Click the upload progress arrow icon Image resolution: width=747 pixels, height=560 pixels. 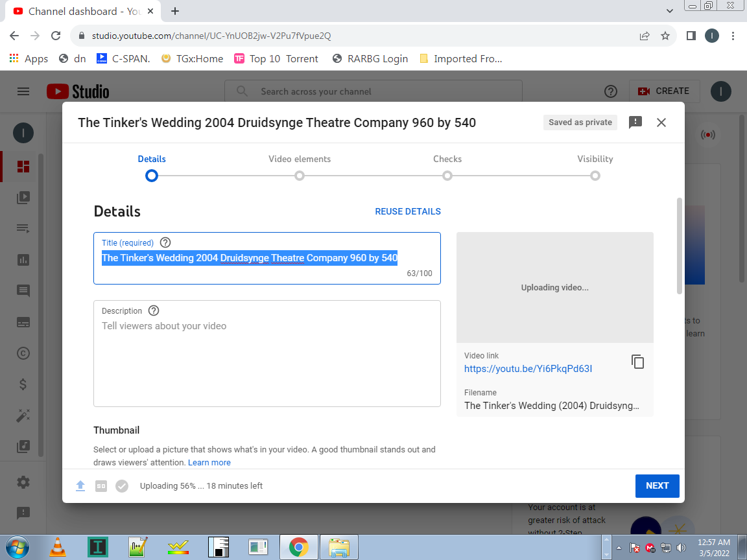tap(80, 485)
